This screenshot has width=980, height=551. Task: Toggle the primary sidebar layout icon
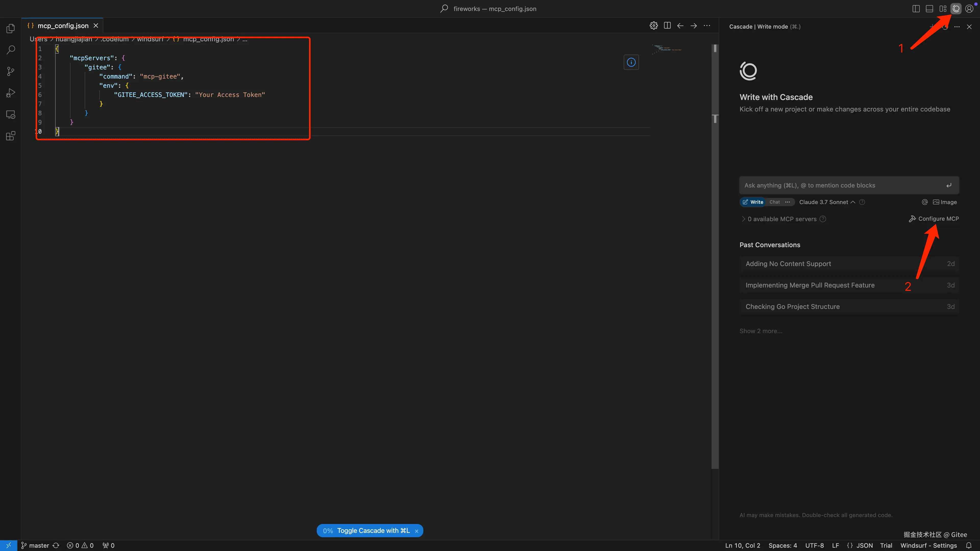tap(916, 9)
